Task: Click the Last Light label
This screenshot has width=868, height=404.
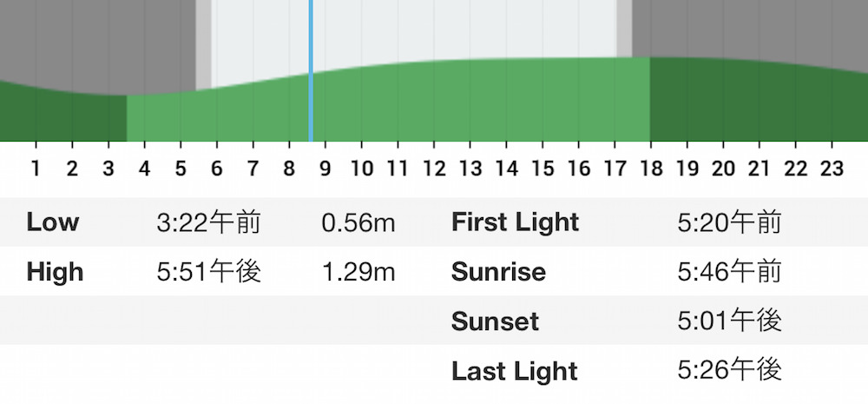Action: 514,371
